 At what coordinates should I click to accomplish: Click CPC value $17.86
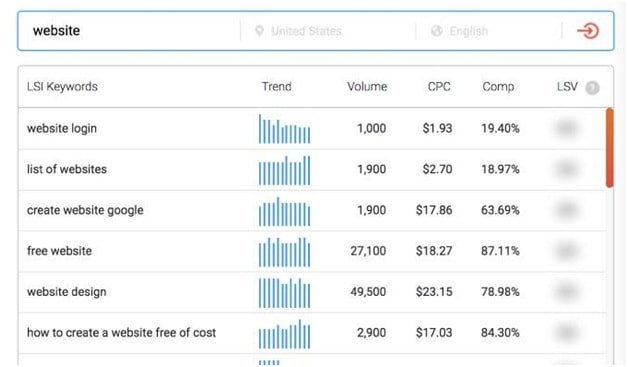(434, 210)
